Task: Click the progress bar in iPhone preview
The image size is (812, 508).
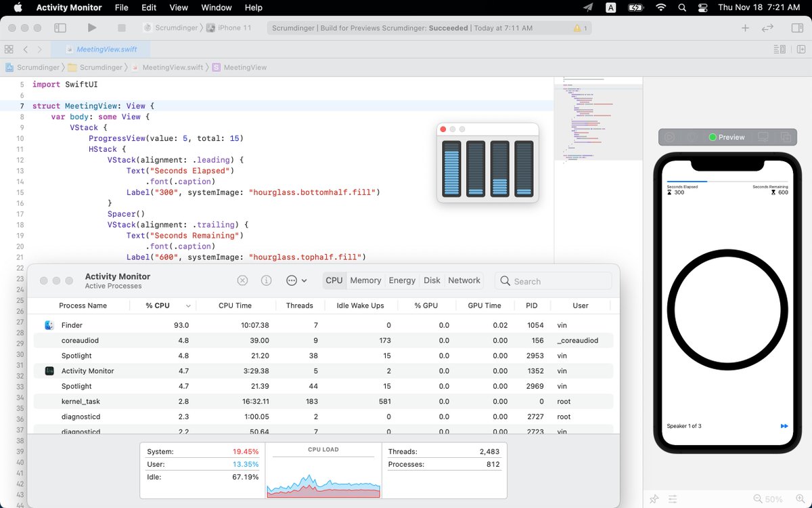Action: [x=727, y=182]
